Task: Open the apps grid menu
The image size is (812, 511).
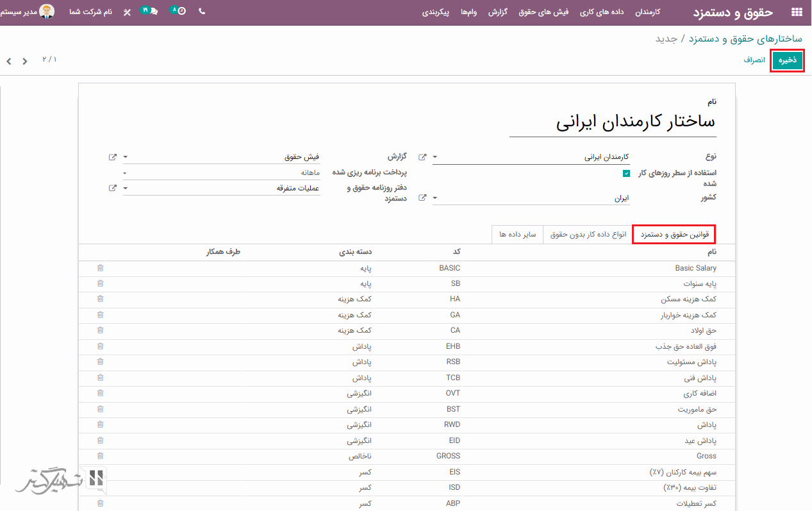Action: (797, 12)
